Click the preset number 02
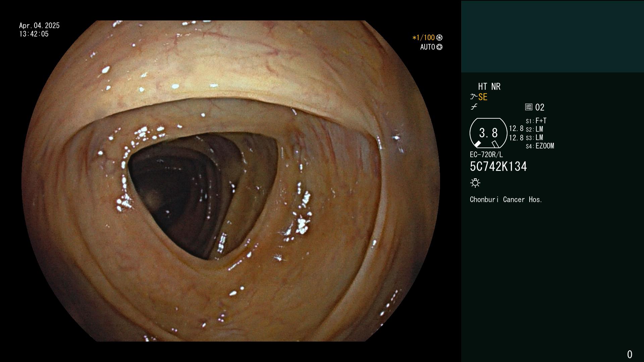 [x=540, y=107]
